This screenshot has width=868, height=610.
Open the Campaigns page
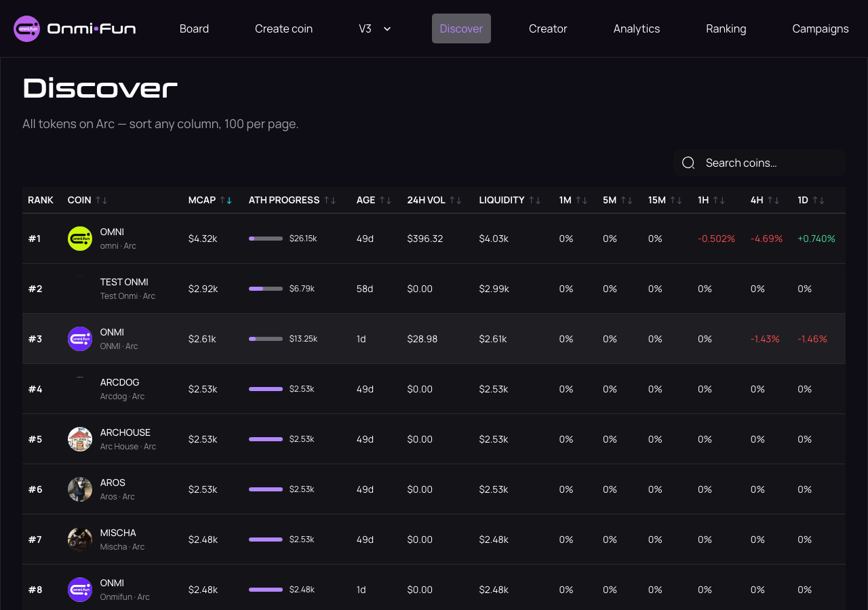point(821,28)
